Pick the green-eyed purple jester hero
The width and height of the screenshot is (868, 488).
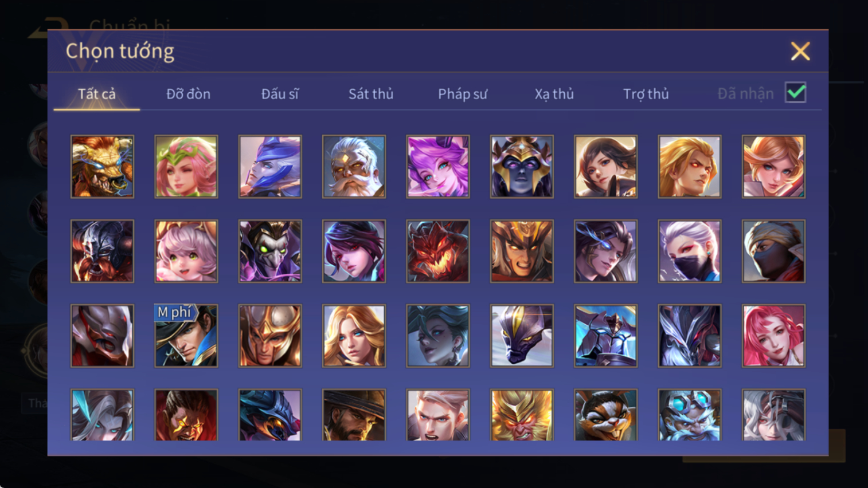click(270, 251)
